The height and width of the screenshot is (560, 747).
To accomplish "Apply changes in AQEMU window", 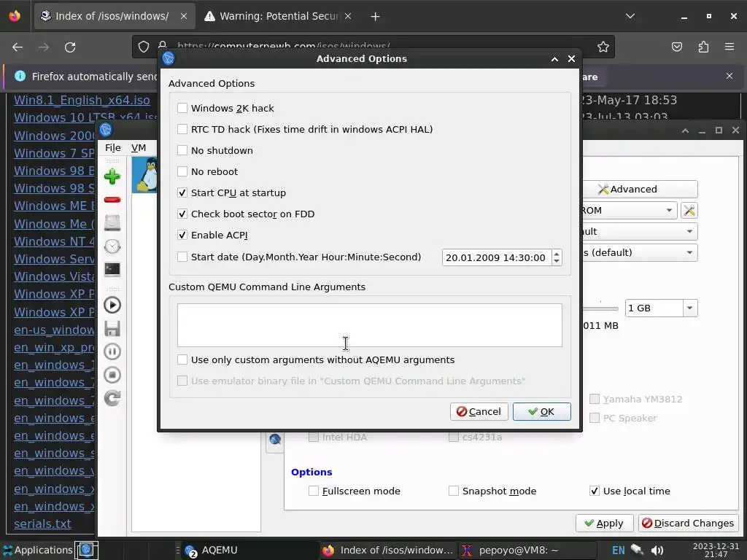I will [x=604, y=524].
